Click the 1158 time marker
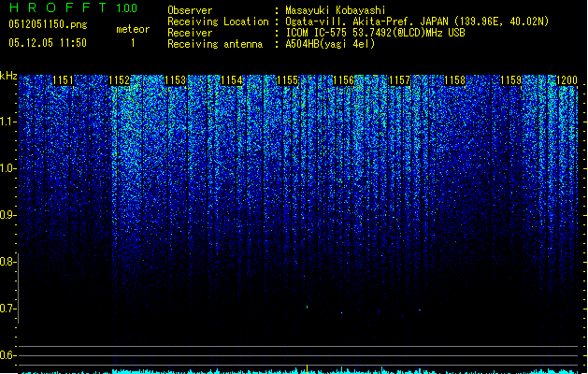Image resolution: width=588 pixels, height=374 pixels. 455,80
